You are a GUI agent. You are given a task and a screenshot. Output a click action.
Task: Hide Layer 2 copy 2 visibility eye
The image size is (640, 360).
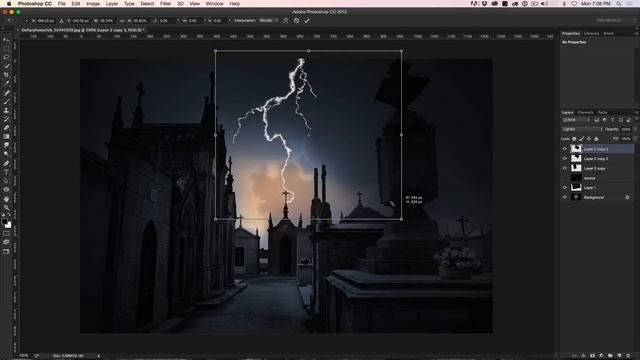565,159
